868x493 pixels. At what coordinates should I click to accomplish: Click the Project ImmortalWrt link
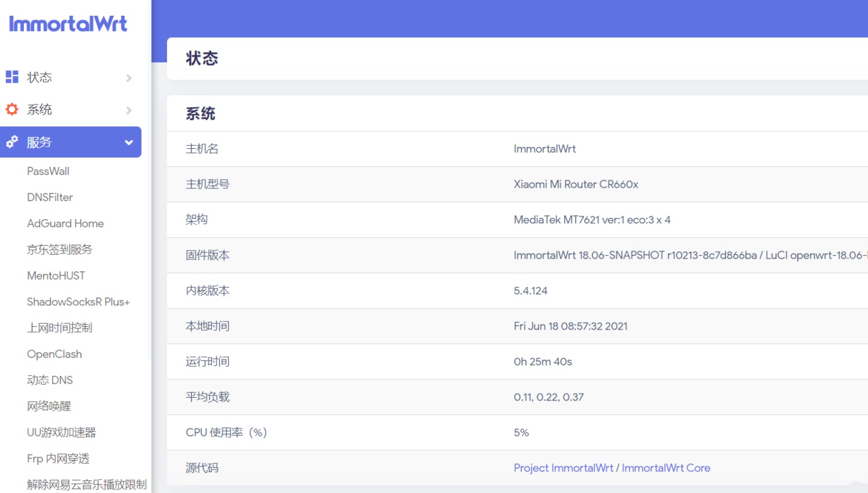click(563, 467)
